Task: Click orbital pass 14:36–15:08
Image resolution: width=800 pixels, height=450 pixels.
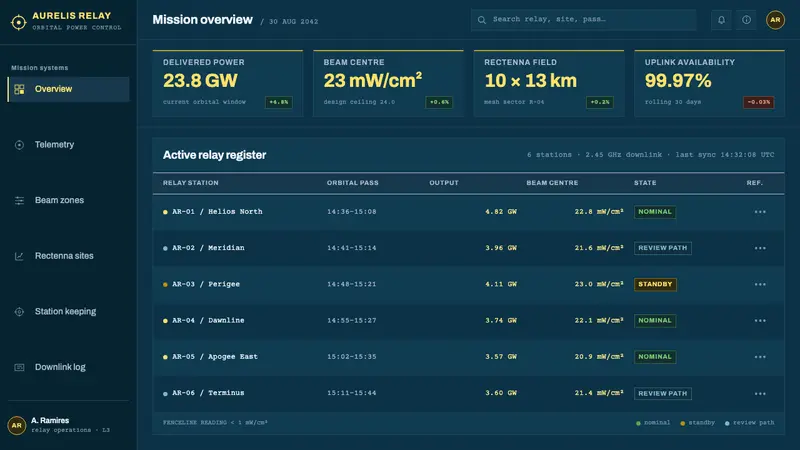Action: [352, 212]
